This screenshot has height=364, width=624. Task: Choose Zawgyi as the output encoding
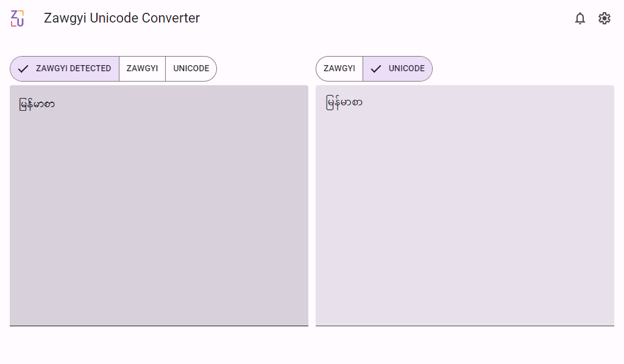339,69
